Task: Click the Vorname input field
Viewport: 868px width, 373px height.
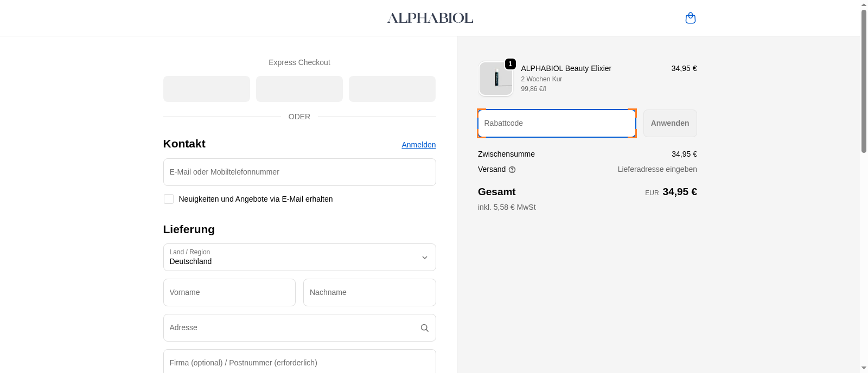Action: point(229,292)
